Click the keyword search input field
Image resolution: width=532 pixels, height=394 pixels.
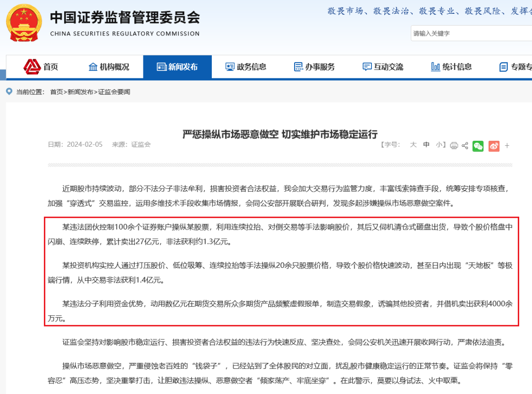(470, 33)
